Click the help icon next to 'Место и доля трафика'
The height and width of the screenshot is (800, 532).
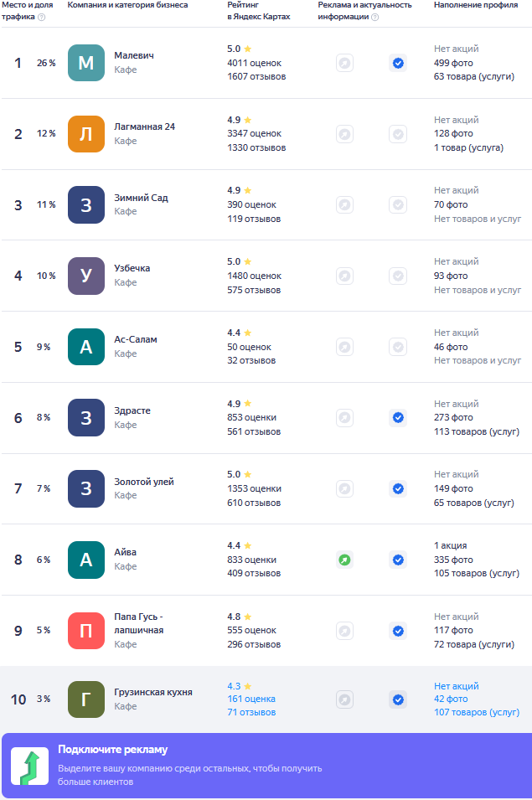point(42,17)
